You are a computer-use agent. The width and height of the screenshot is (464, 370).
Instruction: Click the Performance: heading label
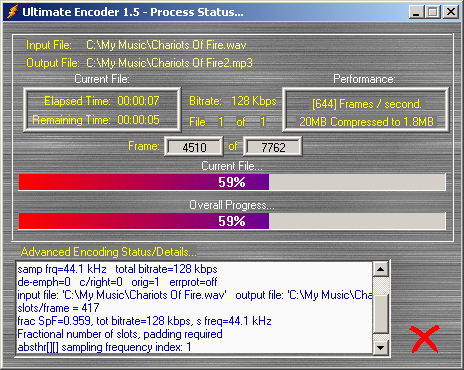coord(364,79)
